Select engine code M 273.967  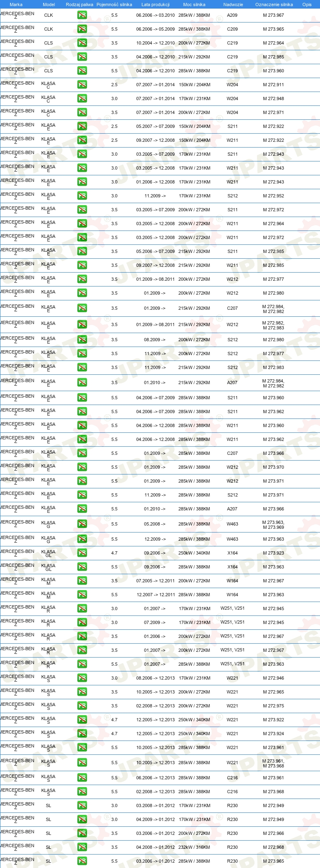point(273,15)
